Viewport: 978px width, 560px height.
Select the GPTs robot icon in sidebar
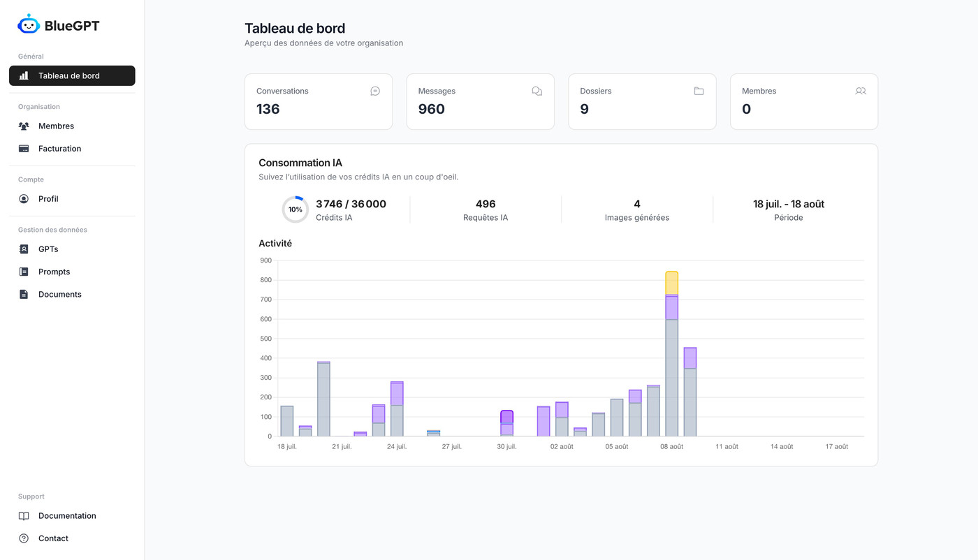tap(24, 249)
